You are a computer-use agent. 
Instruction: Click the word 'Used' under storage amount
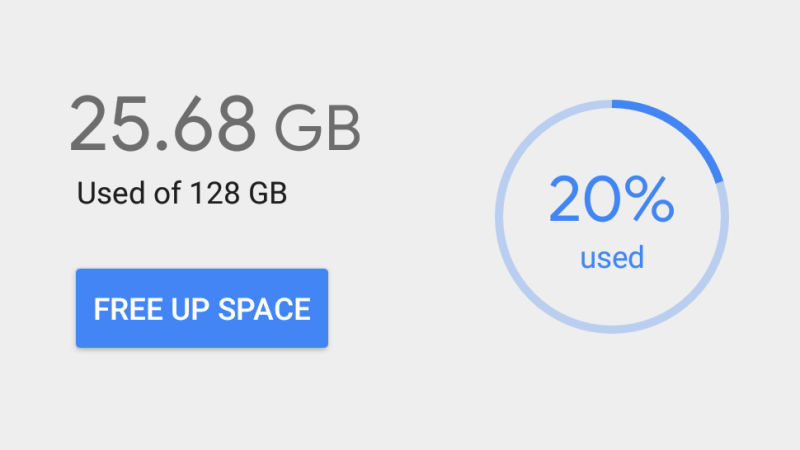coord(111,193)
